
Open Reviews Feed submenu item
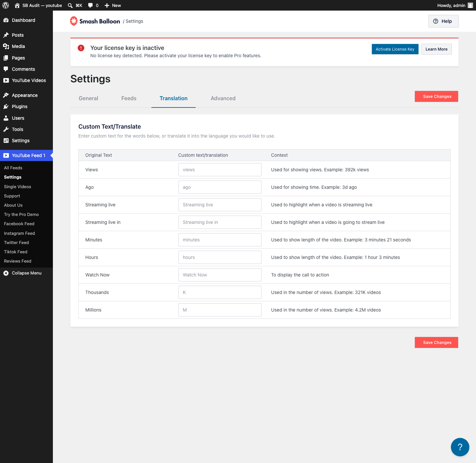[x=18, y=261]
